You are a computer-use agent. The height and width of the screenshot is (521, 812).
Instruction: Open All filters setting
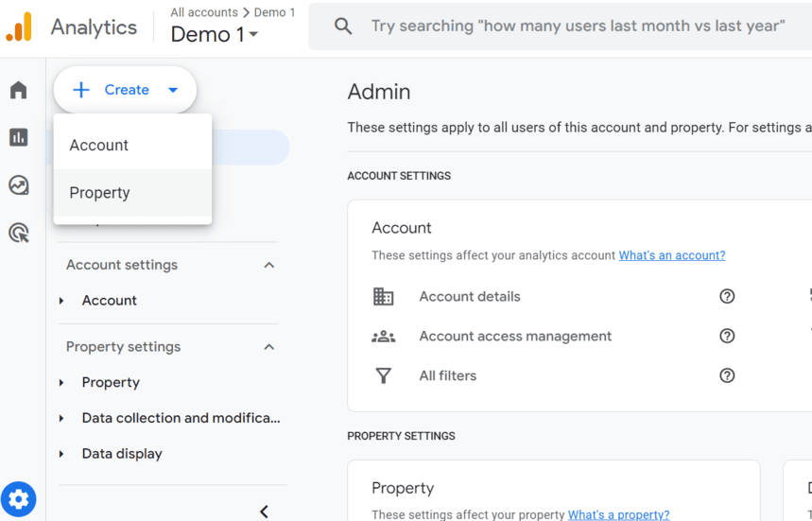pos(447,375)
